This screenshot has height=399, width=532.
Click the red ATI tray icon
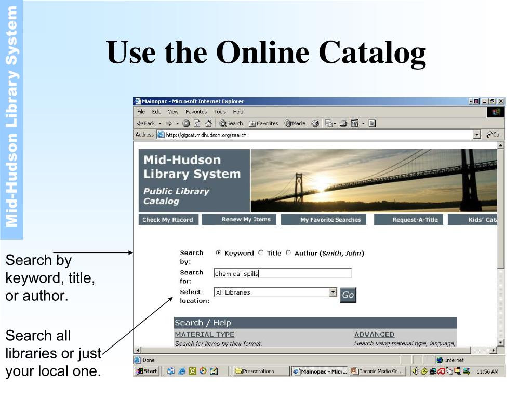pyautogui.click(x=441, y=371)
